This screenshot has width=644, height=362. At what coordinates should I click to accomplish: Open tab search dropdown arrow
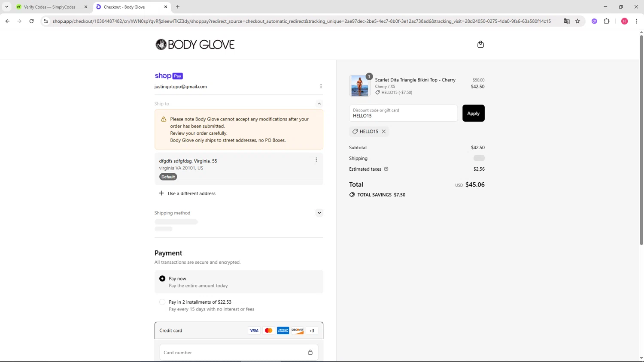pyautogui.click(x=6, y=7)
